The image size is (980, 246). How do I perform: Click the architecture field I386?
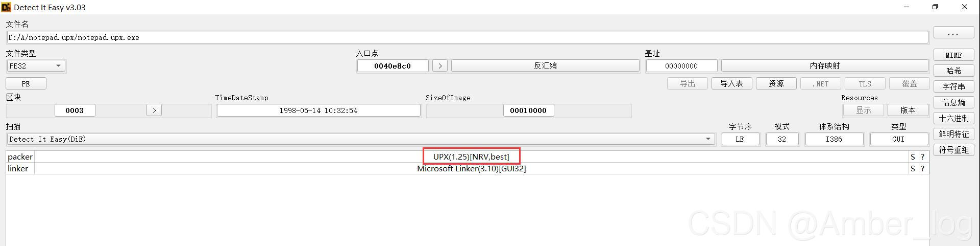(x=834, y=139)
